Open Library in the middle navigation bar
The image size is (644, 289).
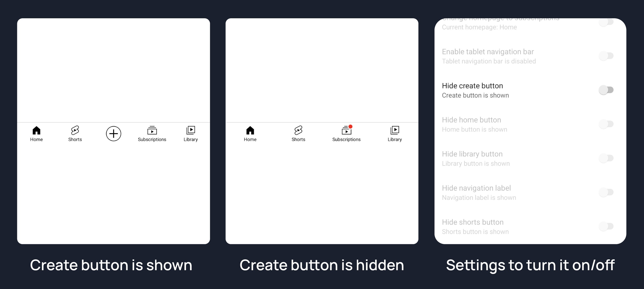395,134
